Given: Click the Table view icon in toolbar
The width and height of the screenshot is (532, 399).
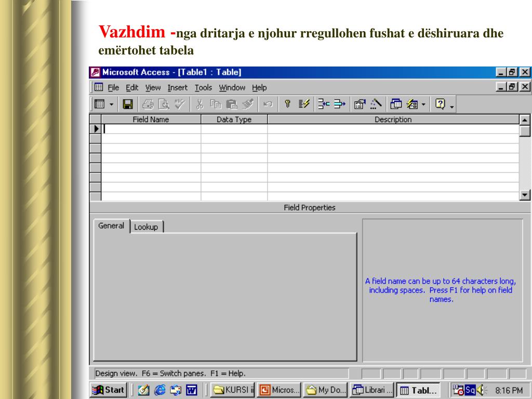Looking at the screenshot, I should [x=99, y=104].
